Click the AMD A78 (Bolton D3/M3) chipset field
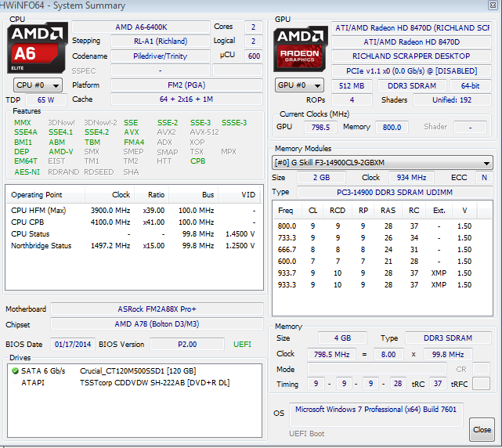 point(157,324)
